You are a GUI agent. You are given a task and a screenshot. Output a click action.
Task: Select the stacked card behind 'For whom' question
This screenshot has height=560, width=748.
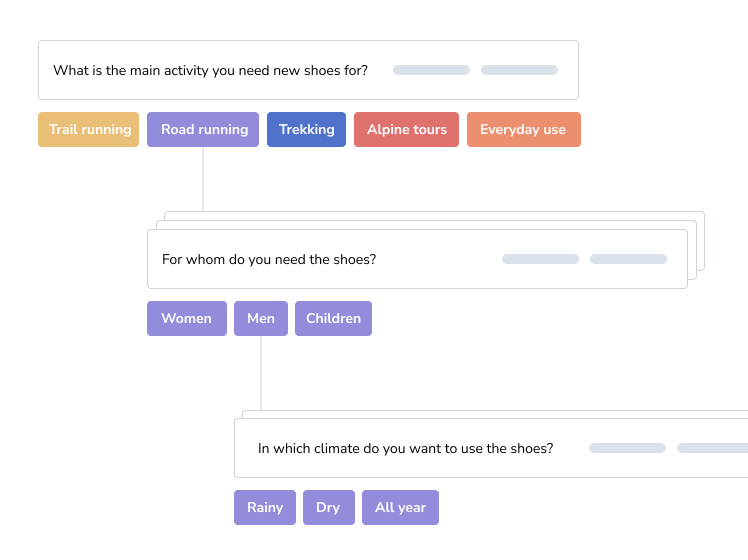pos(697,240)
